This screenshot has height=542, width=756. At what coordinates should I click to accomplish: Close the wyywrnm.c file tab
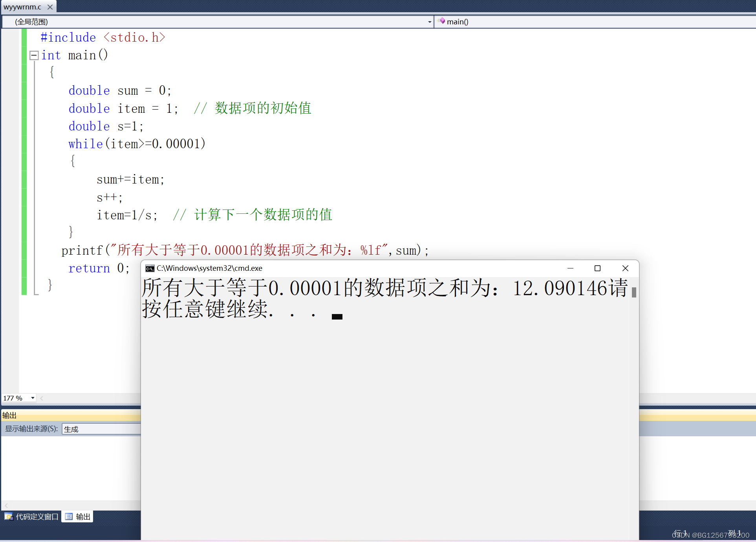point(50,7)
